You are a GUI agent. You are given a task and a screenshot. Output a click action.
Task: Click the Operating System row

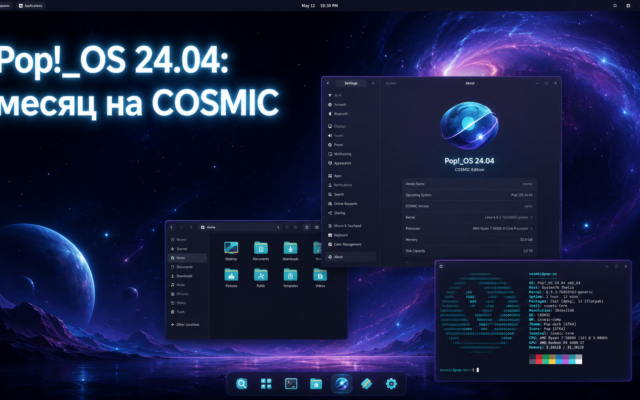(469, 195)
